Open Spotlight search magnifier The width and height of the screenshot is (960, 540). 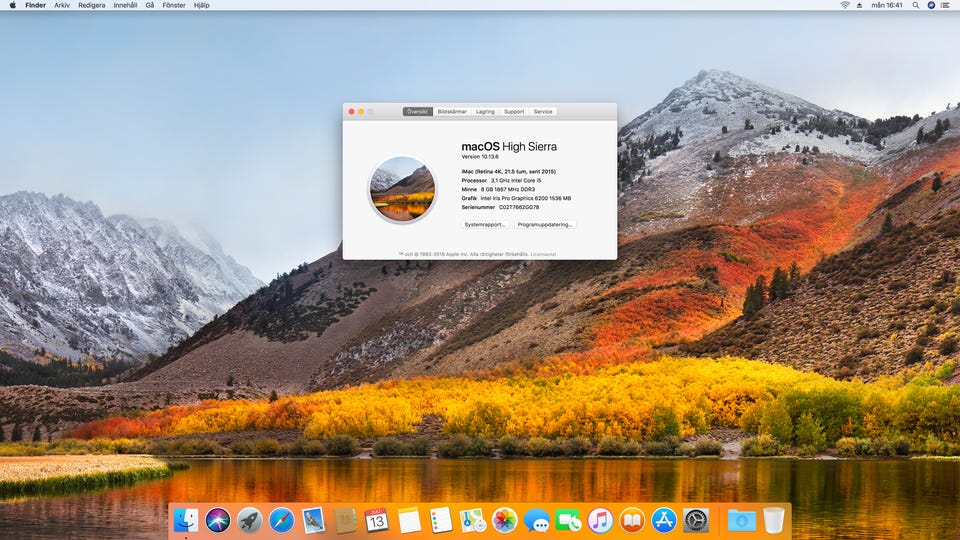coord(916,5)
